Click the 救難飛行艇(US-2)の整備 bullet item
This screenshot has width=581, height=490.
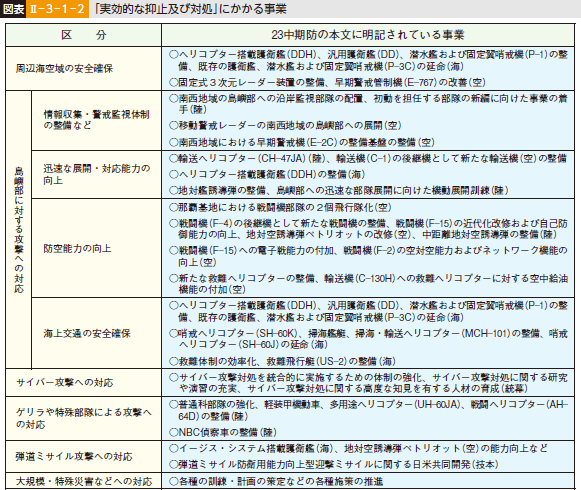tap(282, 361)
